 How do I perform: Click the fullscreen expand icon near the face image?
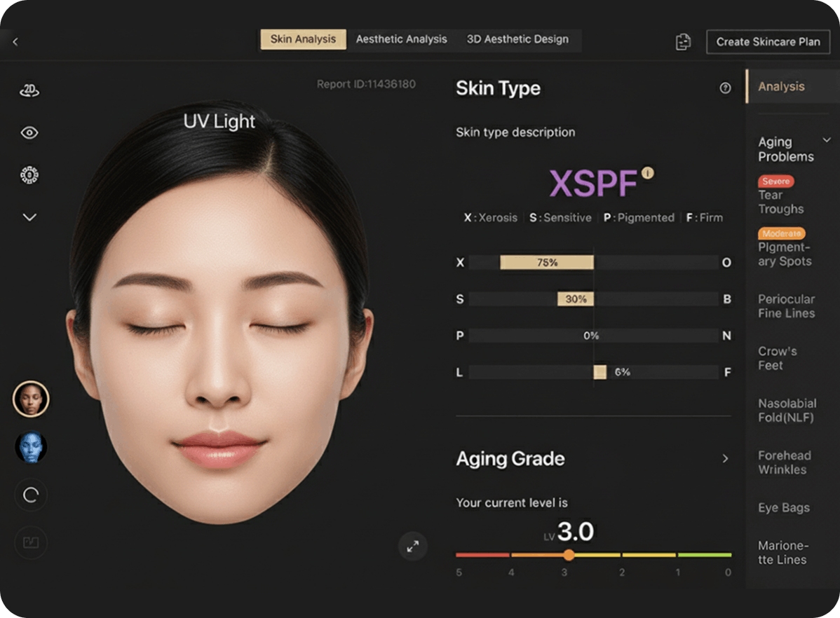coord(413,547)
